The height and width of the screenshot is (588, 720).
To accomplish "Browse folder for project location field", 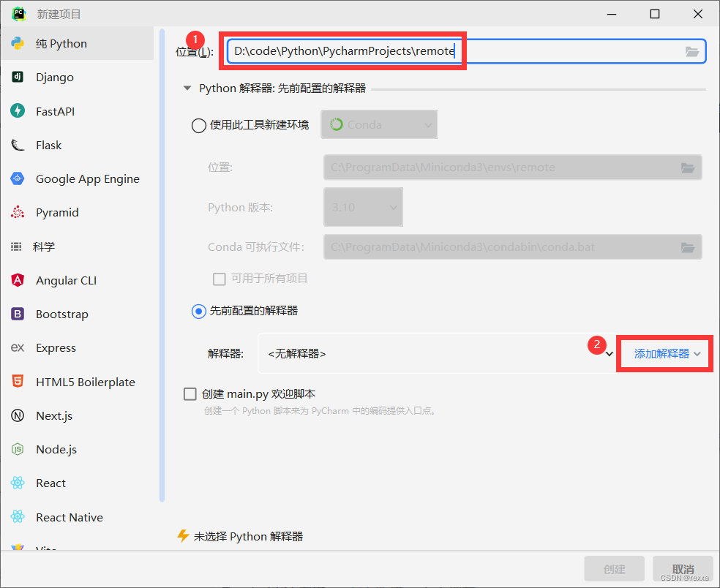I will tap(692, 51).
